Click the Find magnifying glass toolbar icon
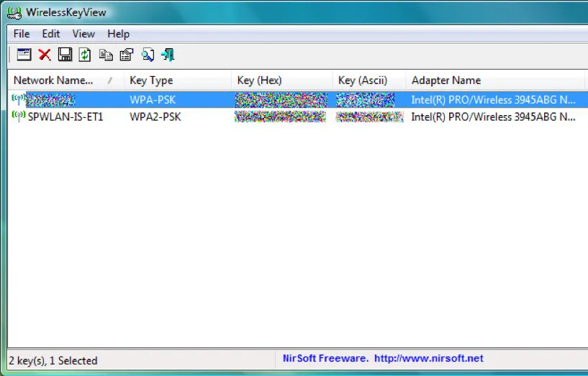This screenshot has height=376, width=588. pyautogui.click(x=148, y=55)
